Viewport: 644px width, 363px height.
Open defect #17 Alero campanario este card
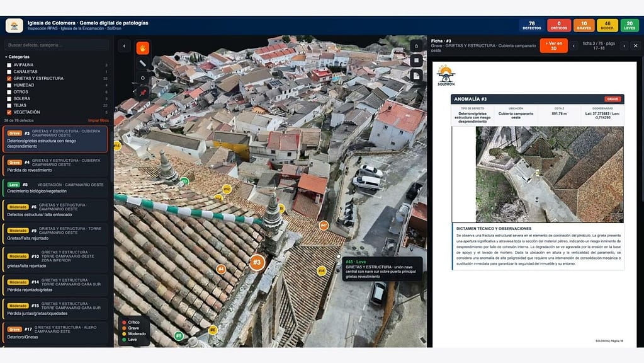click(55, 333)
